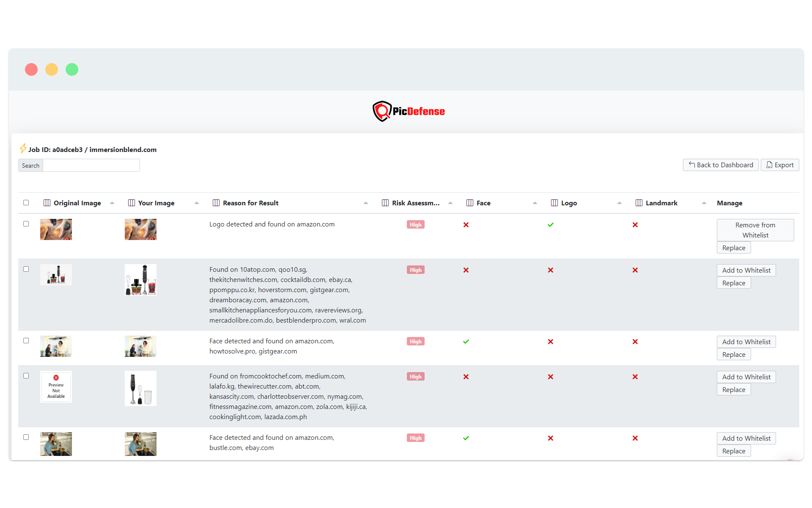The image size is (812, 508).
Task: Click inside the Search input field
Action: pos(91,165)
